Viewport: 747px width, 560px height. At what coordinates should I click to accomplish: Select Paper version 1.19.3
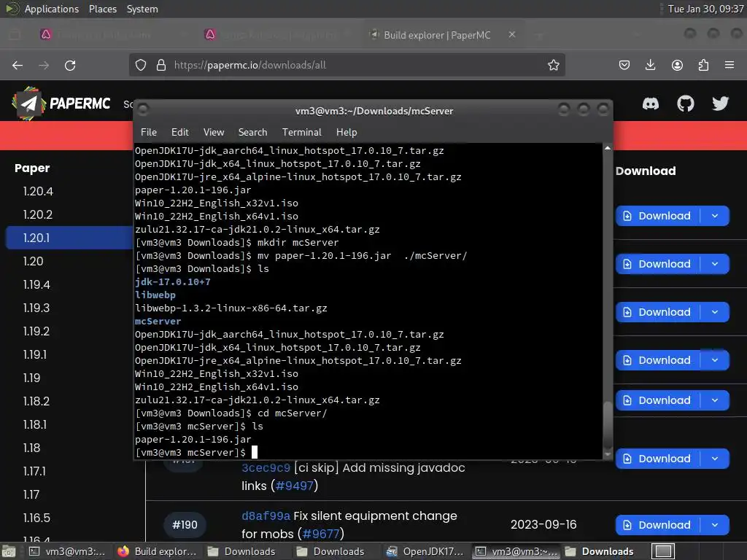point(36,308)
